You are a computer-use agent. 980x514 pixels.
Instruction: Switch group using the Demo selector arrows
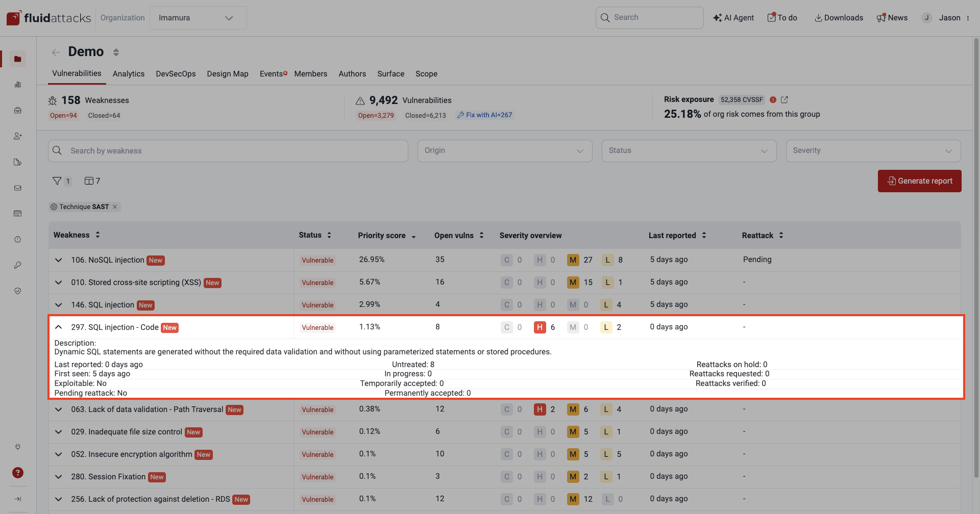point(116,52)
